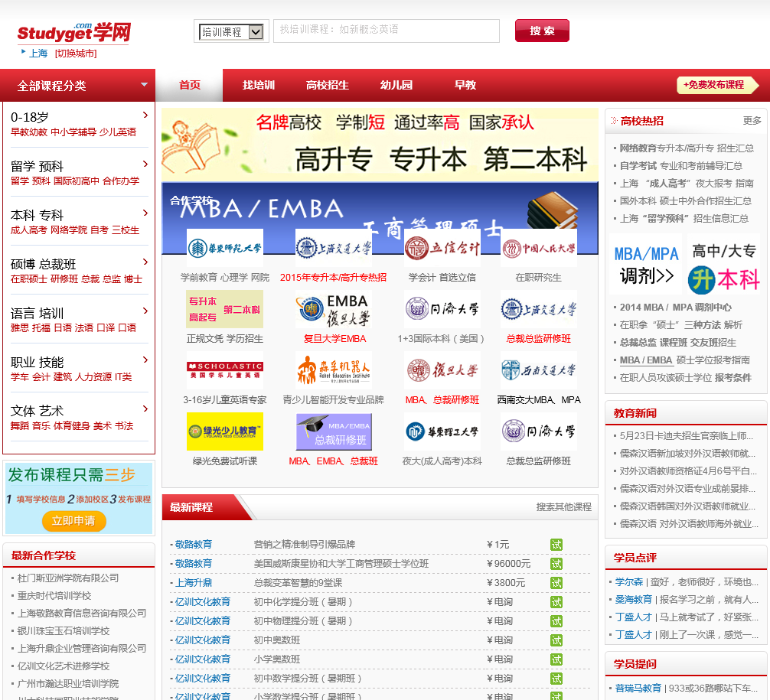This screenshot has height=700, width=770.
Task: Click the 搜索其他课程 link
Action: (564, 507)
